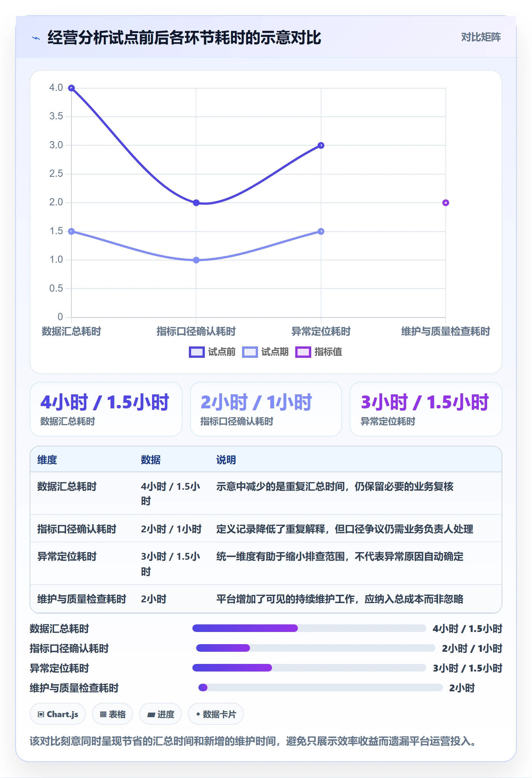This screenshot has width=532, height=778.
Task: Open the 2小时 / 1小时 data card
Action: click(x=266, y=409)
